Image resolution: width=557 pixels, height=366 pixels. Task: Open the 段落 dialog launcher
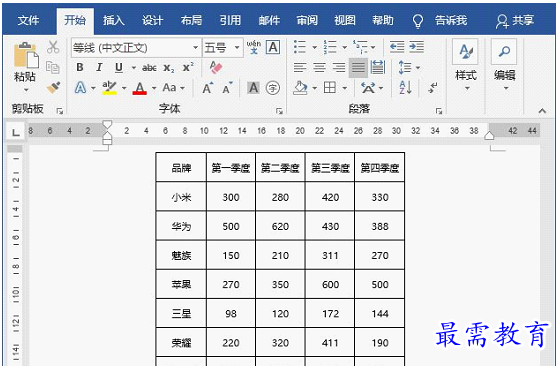(439, 111)
